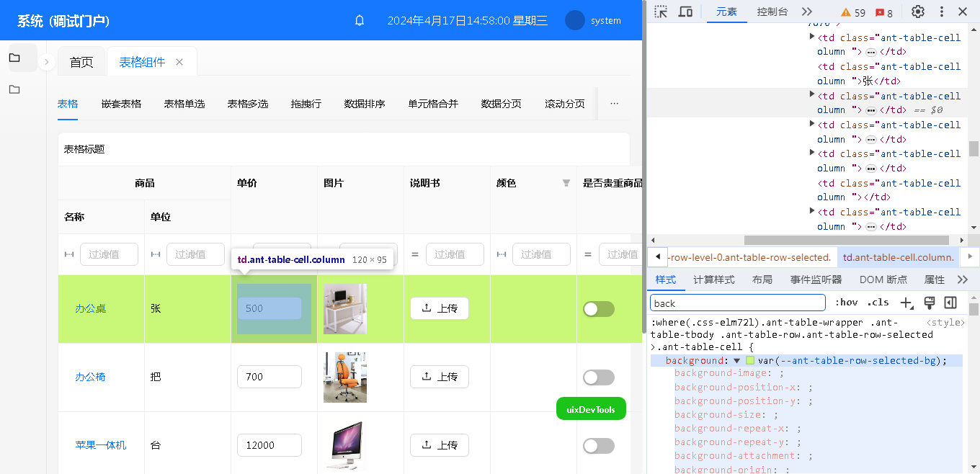Open the 表格单选 tab
Viewport: 980px width, 474px height.
[x=184, y=104]
